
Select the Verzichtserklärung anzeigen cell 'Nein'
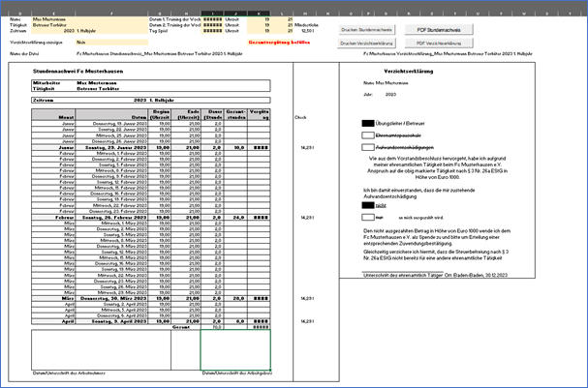pos(111,43)
